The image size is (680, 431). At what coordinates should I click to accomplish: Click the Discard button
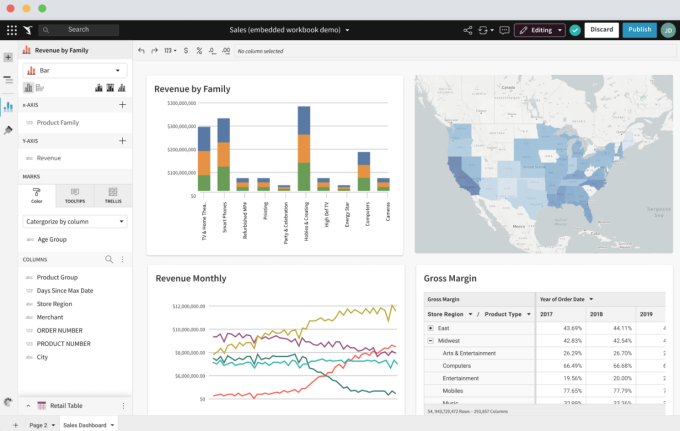(601, 30)
